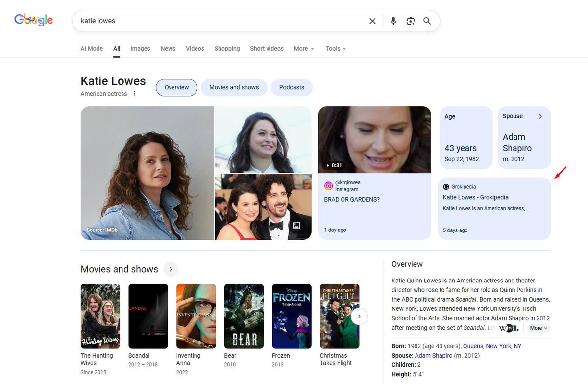Open the Spouse card arrow
Viewport: 588px width, 384px height.
(540, 116)
